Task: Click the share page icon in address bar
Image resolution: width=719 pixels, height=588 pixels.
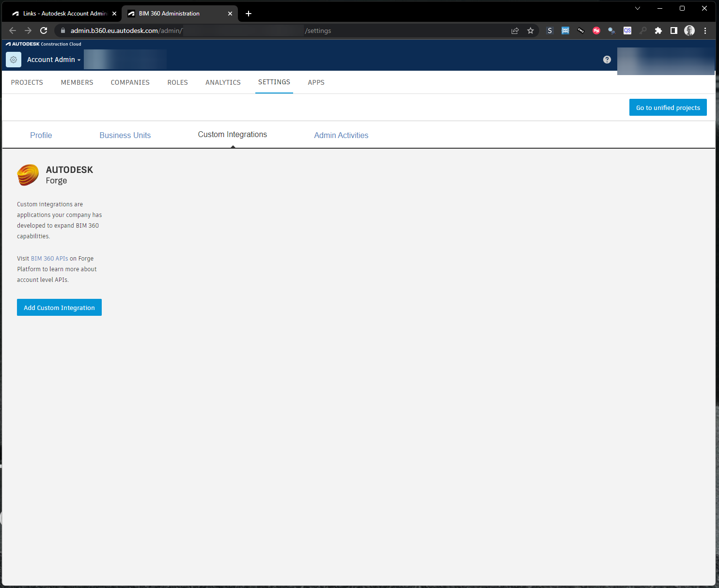Action: [515, 31]
